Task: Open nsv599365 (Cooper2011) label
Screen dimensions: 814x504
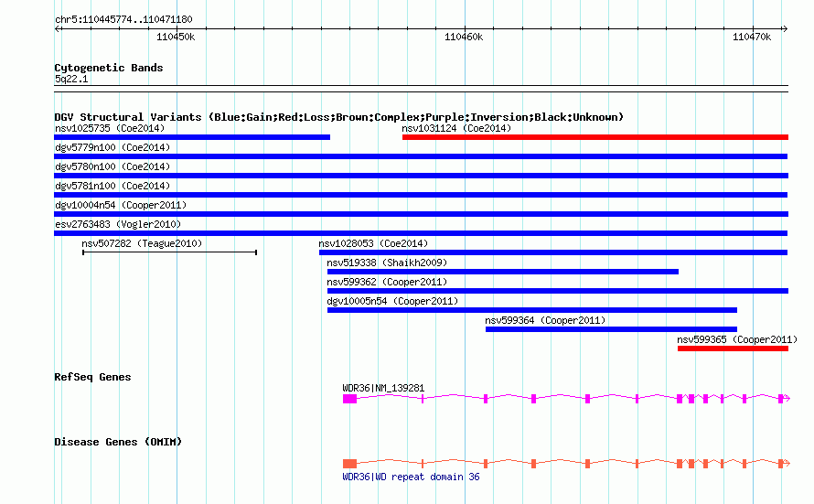Action: pyautogui.click(x=737, y=339)
